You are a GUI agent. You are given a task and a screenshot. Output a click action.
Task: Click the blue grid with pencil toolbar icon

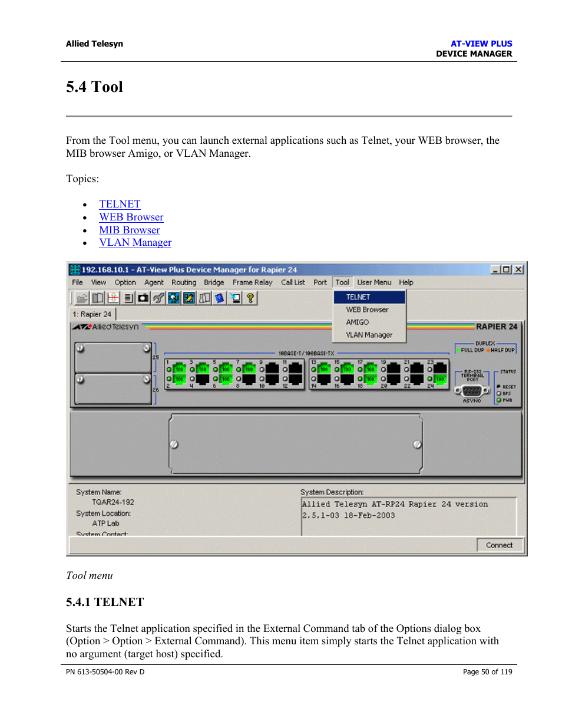coord(189,298)
